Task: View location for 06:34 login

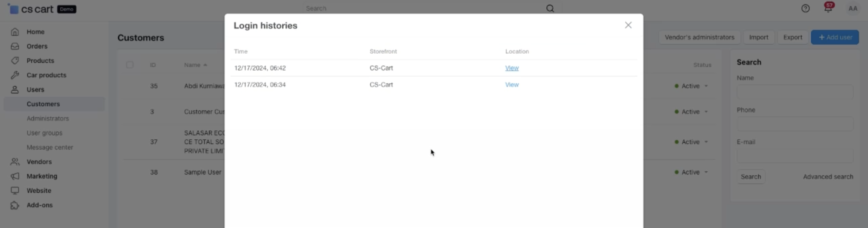Action: [x=512, y=85]
